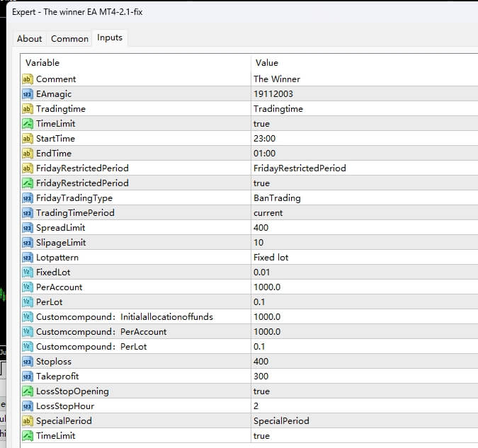Select the Stoploss variable name
This screenshot has height=448, width=478.
[54, 362]
